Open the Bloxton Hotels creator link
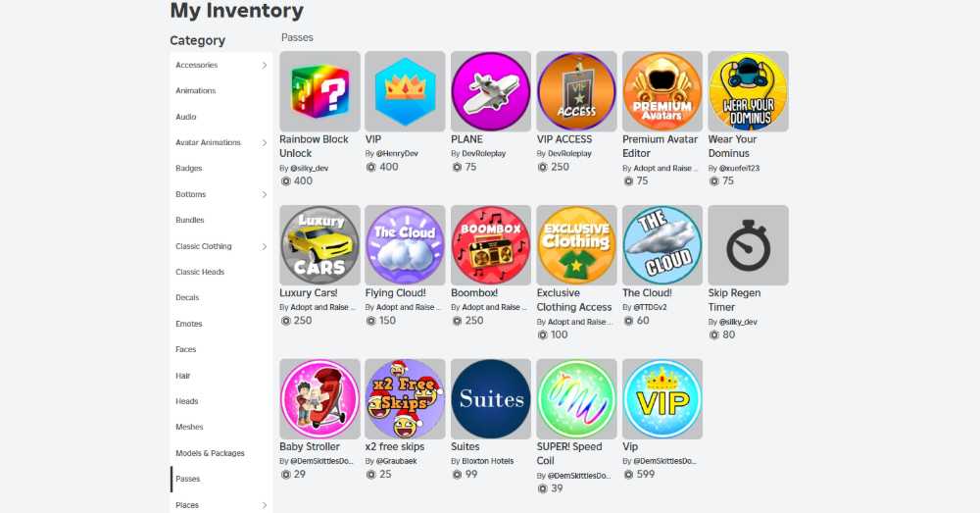 click(487, 461)
